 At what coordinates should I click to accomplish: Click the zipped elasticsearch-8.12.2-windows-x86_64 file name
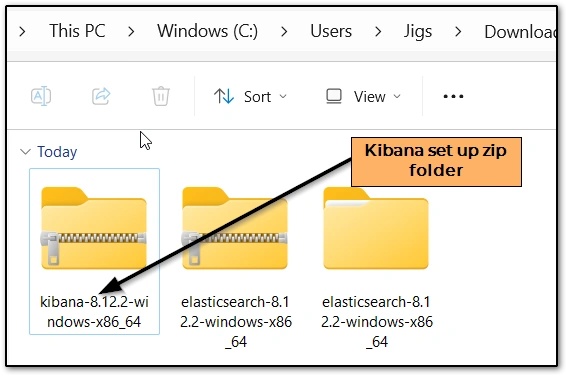[x=236, y=322]
